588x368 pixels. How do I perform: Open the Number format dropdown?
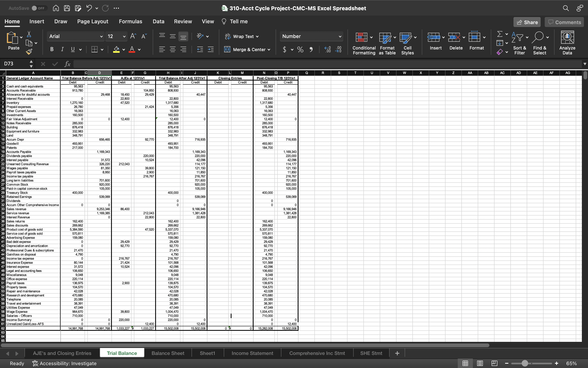pos(340,37)
